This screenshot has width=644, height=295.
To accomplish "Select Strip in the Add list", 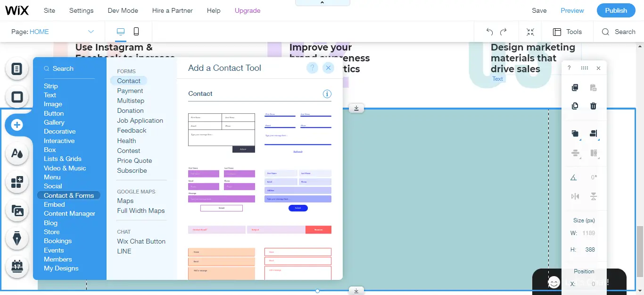I will tap(51, 86).
